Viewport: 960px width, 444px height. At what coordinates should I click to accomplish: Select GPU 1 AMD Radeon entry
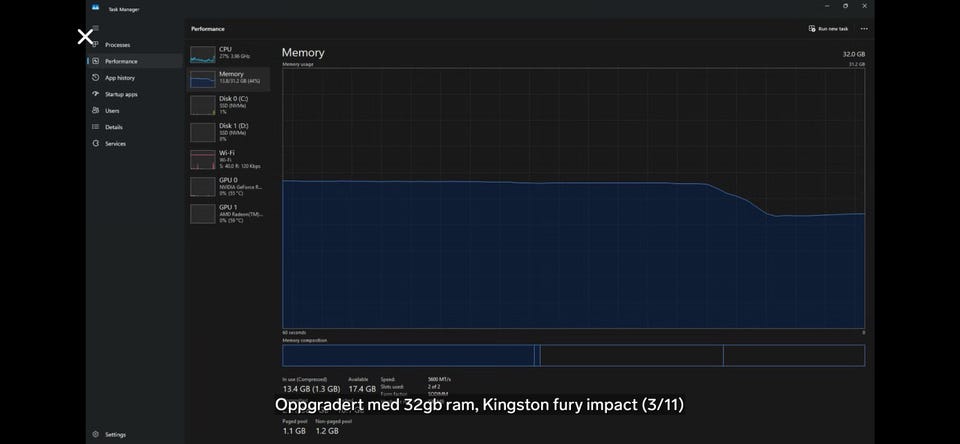pyautogui.click(x=228, y=213)
